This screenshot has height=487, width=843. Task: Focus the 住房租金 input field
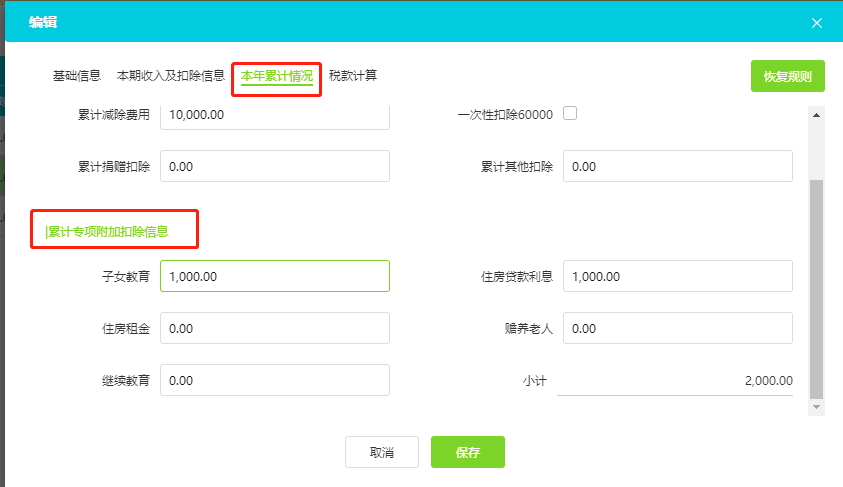[274, 328]
